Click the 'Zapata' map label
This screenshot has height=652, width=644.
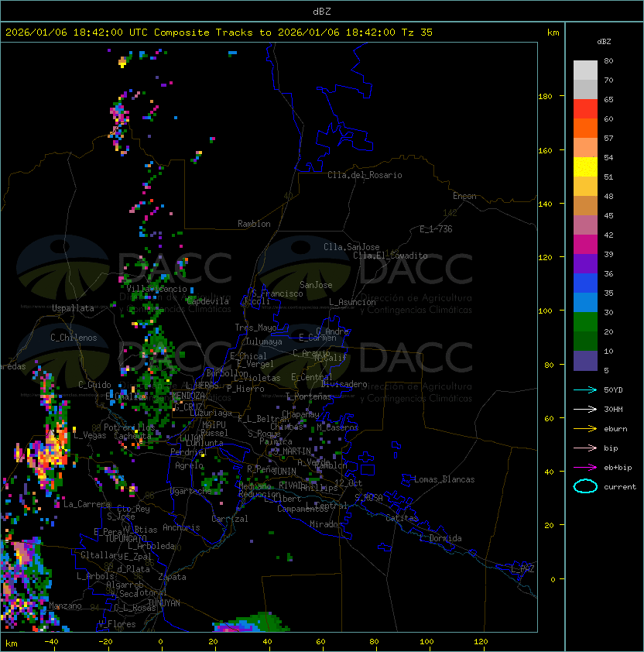(x=172, y=577)
